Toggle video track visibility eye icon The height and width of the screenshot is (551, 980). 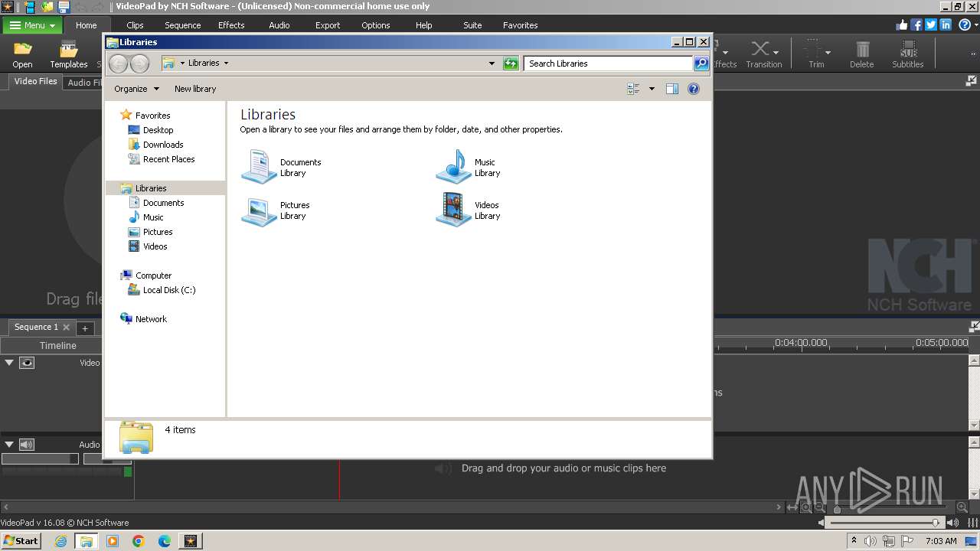point(27,363)
